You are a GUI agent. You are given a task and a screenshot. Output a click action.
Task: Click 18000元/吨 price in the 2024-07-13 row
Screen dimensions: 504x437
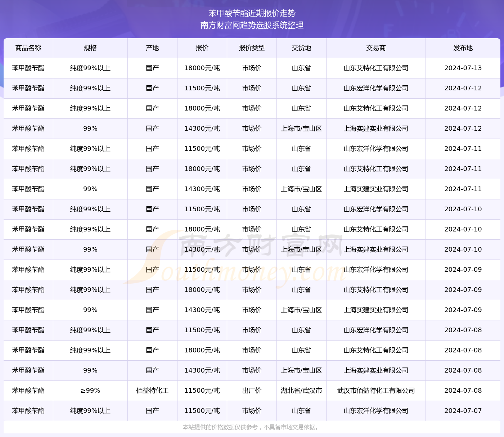click(202, 68)
